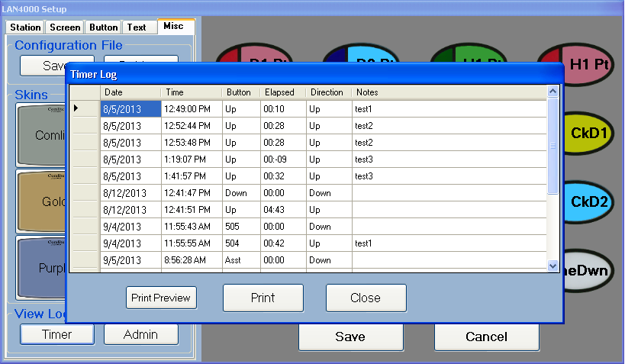Select the Text tab
This screenshot has height=364, width=625.
137,27
